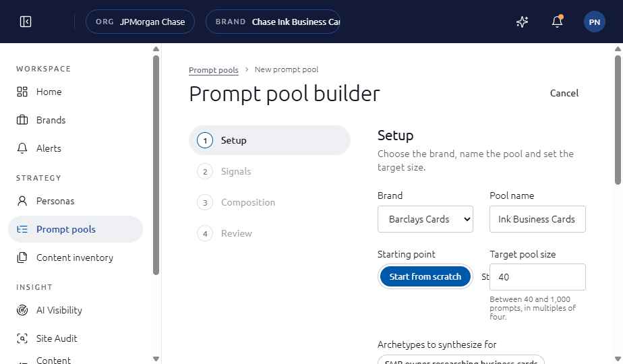Click the STRATEGY section heading
The height and width of the screenshot is (364, 623).
pos(38,178)
